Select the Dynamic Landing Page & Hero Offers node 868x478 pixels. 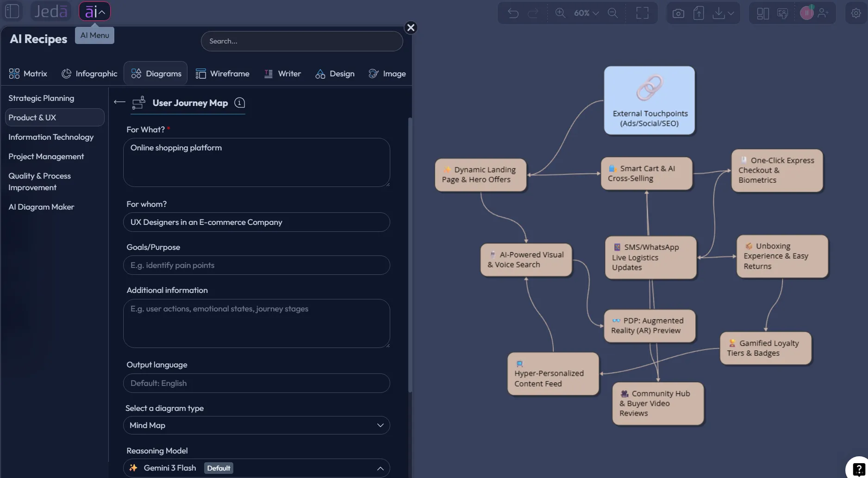(481, 175)
